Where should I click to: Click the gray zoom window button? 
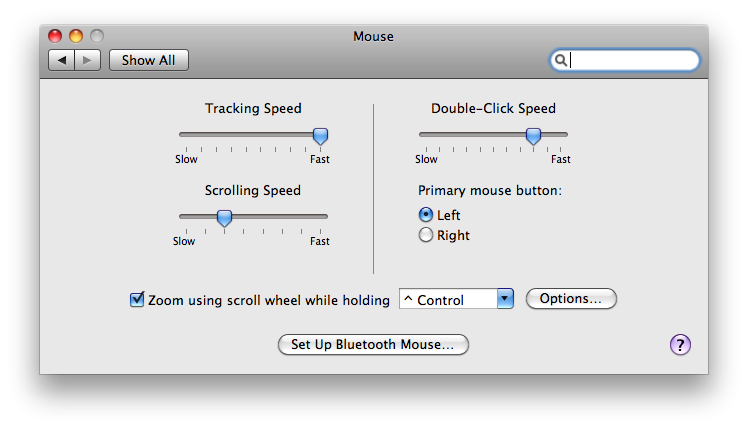pyautogui.click(x=97, y=36)
